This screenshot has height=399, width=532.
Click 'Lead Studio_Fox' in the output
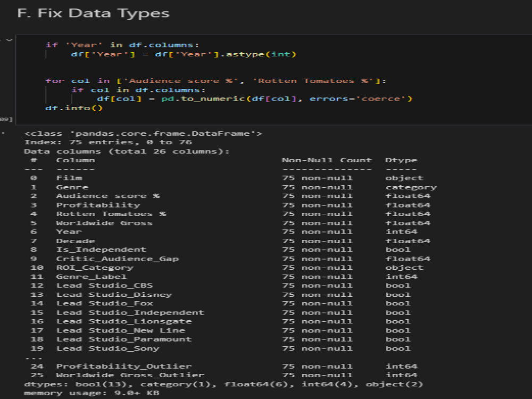click(104, 303)
